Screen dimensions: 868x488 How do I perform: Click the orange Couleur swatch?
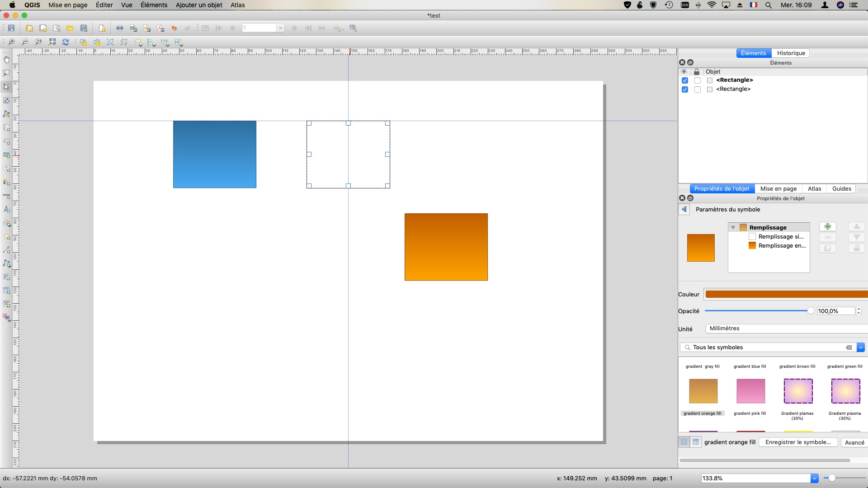point(787,295)
